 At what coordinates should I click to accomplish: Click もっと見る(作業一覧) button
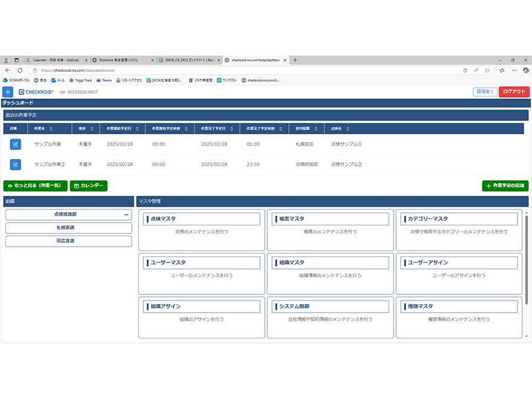point(35,186)
